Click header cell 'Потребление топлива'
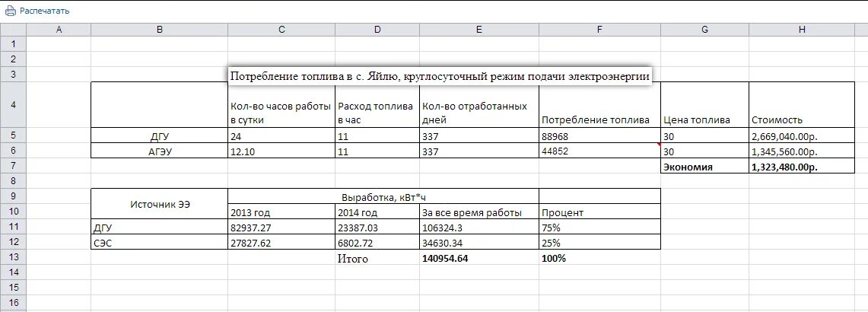This screenshot has width=868, height=312. (600, 105)
